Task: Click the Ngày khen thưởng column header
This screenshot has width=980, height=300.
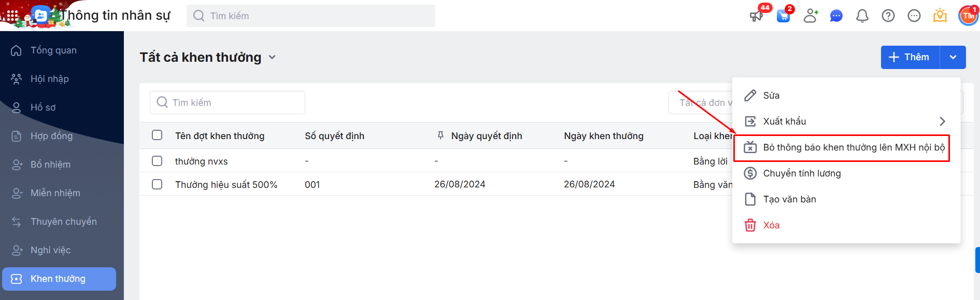Action: pos(604,136)
